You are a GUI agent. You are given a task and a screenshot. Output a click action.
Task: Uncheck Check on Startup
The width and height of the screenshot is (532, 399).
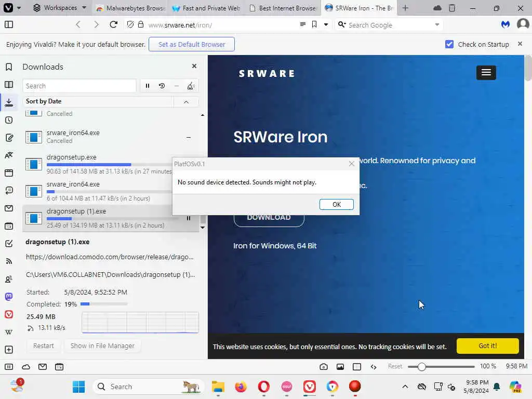click(x=449, y=44)
